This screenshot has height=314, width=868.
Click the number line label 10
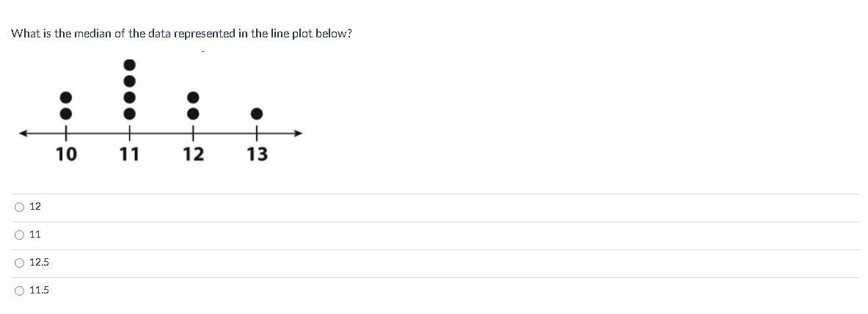coord(66,154)
